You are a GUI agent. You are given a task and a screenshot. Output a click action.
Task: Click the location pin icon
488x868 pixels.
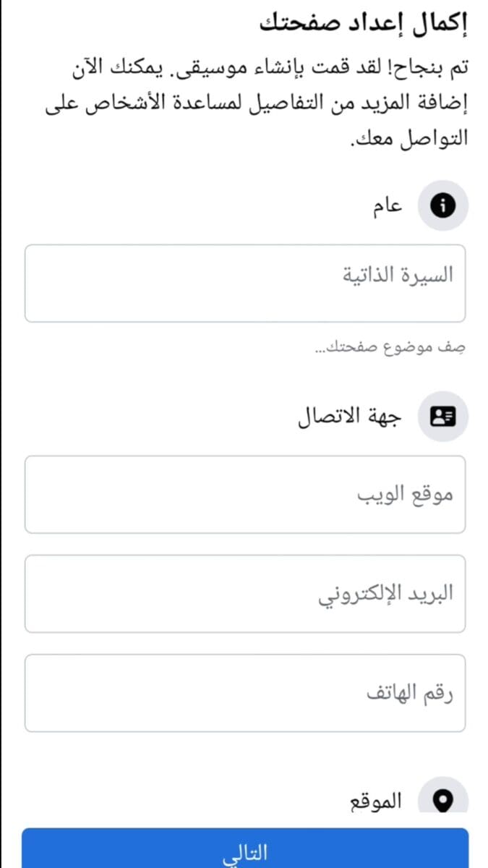tap(443, 799)
